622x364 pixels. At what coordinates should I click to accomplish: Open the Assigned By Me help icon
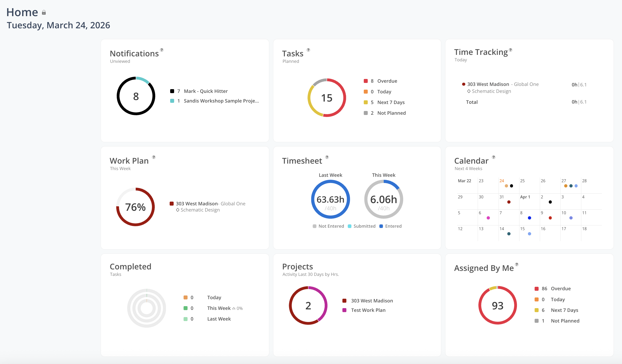tap(517, 264)
